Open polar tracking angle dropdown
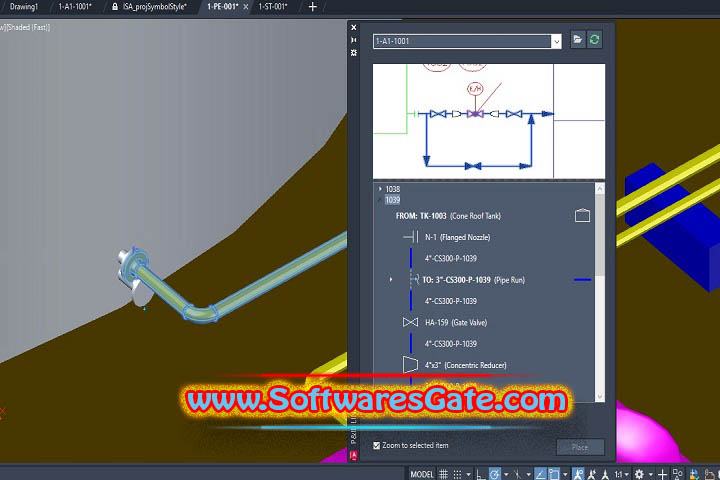 (x=506, y=474)
